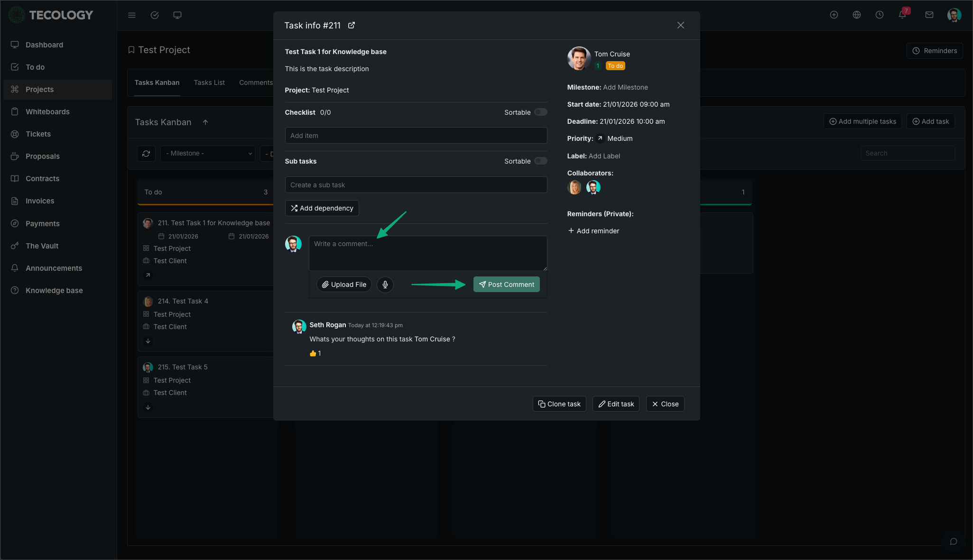Open the Milestone filter dropdown
Screen dimensions: 973x560
(x=208, y=154)
